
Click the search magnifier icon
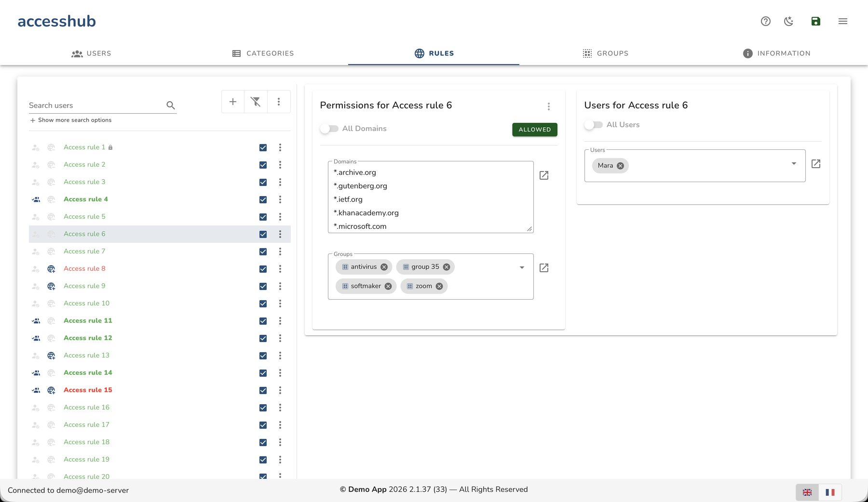171,105
